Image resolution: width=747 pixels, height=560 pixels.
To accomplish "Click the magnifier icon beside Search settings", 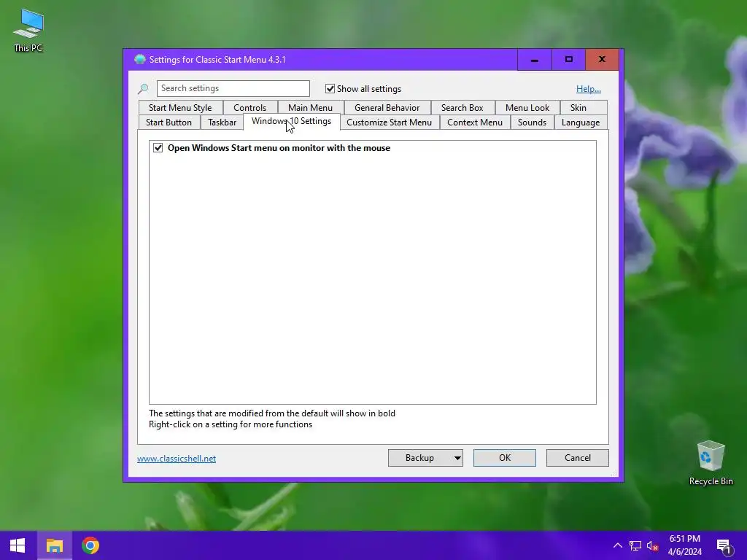I will tap(143, 88).
